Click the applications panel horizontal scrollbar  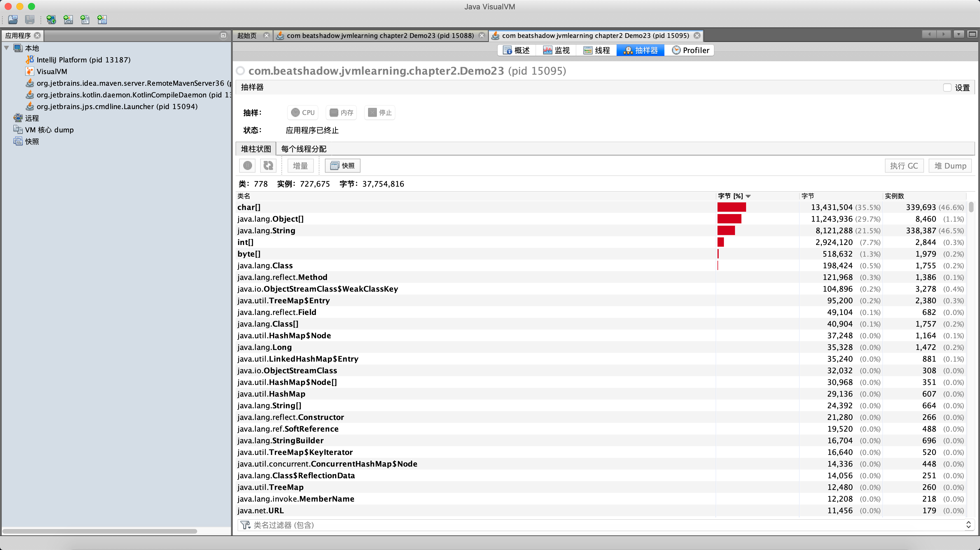pos(100,531)
